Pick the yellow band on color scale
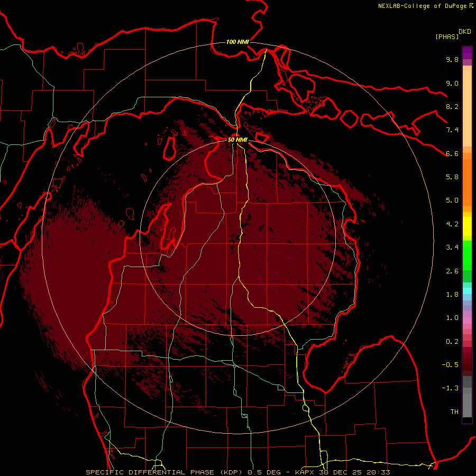476x476 pixels. (x=467, y=226)
